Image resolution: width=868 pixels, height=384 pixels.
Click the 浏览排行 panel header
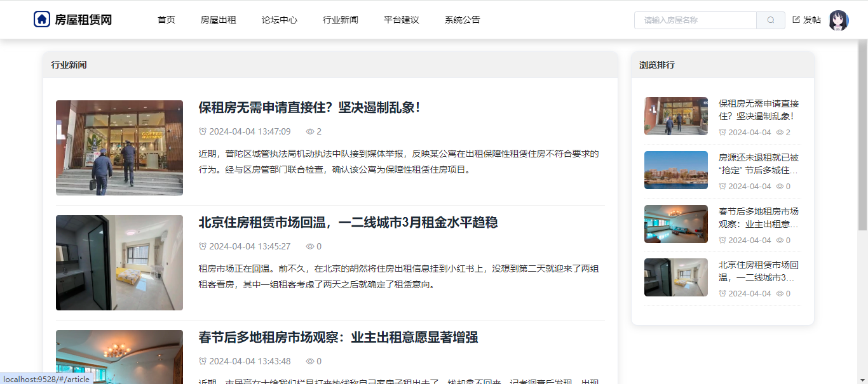[722, 65]
